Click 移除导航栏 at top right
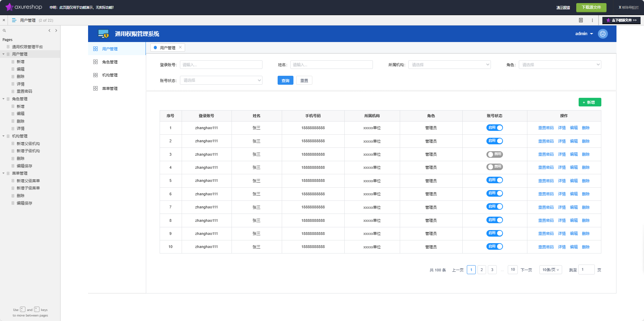The height and width of the screenshot is (321, 644). click(x=629, y=7)
